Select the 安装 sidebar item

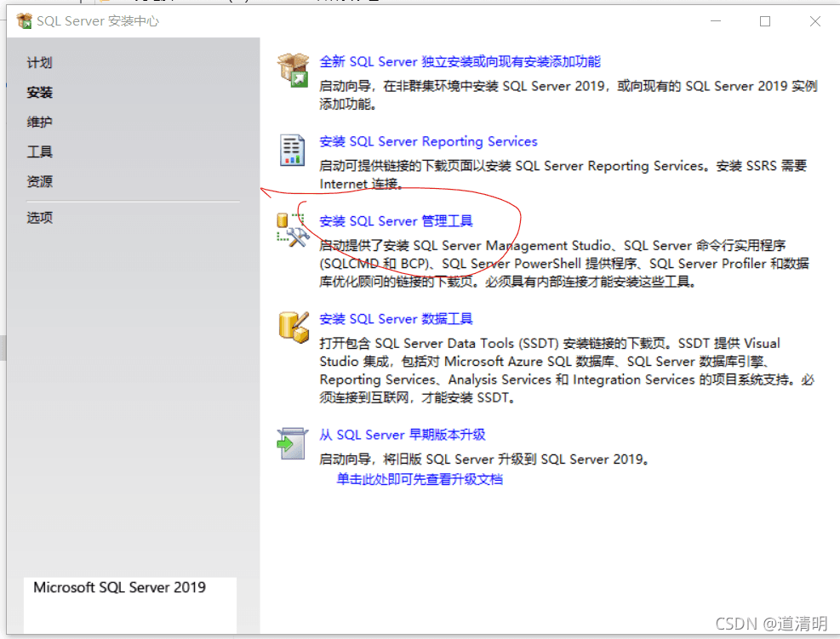point(40,92)
